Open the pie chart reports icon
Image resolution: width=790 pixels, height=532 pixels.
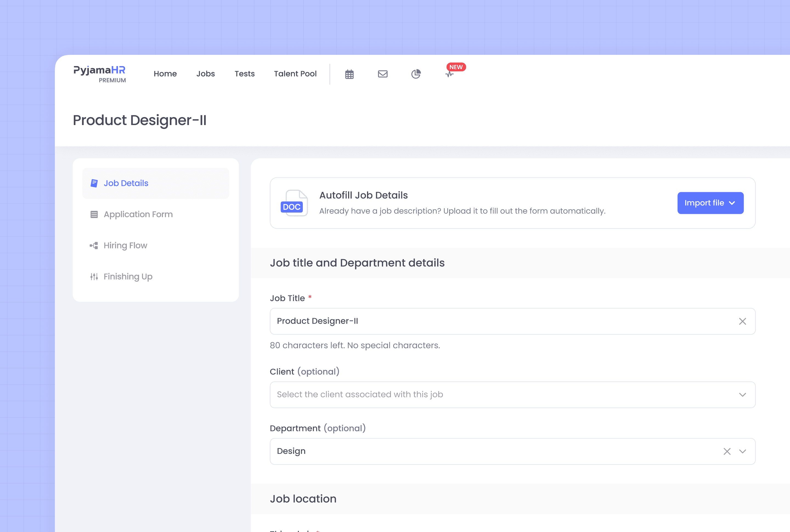(416, 73)
